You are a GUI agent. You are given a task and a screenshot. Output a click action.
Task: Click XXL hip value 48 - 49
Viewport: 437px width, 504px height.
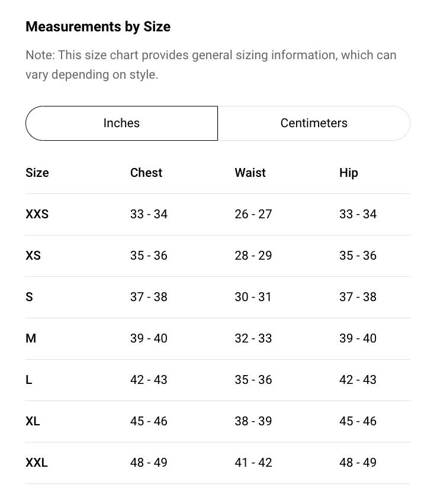[358, 463]
